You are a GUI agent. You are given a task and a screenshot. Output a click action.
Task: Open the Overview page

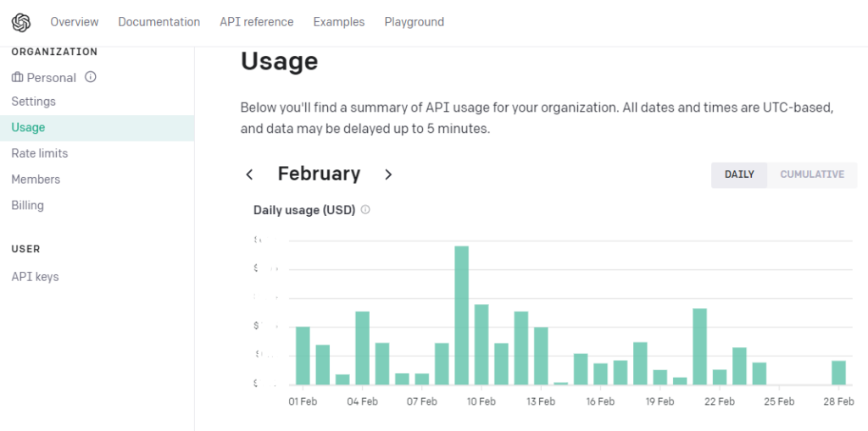[75, 22]
